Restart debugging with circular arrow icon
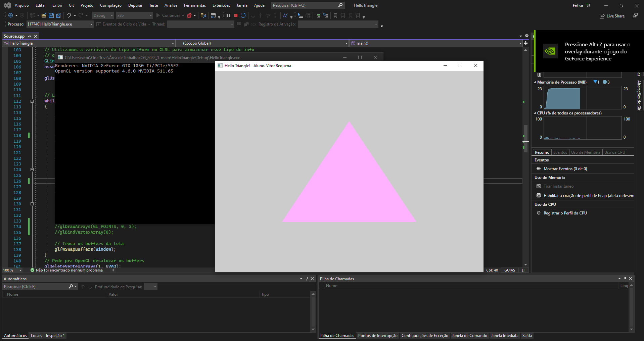 click(243, 15)
